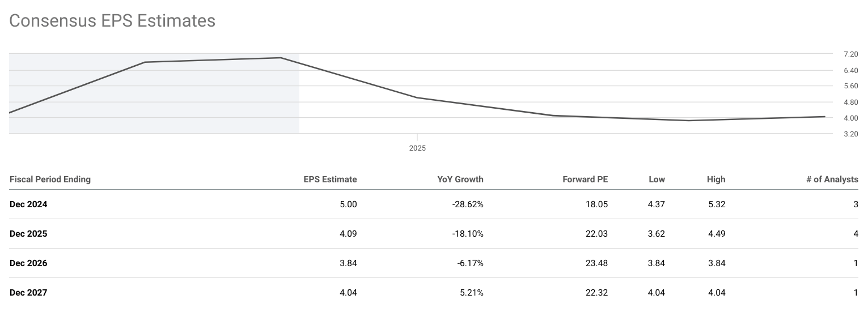868x312 pixels.
Task: Click the YoY Growth column header
Action: tap(460, 179)
